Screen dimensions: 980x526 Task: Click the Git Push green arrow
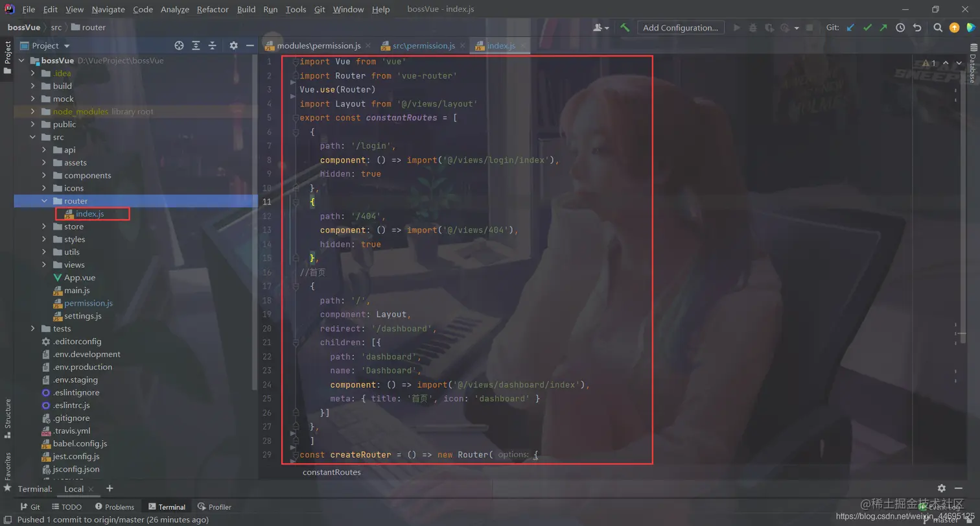[883, 28]
